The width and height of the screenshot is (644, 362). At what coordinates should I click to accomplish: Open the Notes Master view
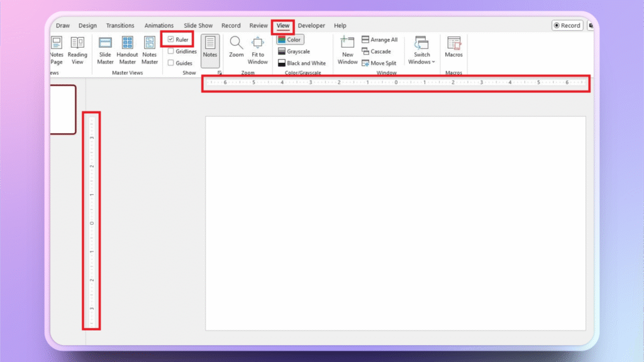pyautogui.click(x=150, y=50)
